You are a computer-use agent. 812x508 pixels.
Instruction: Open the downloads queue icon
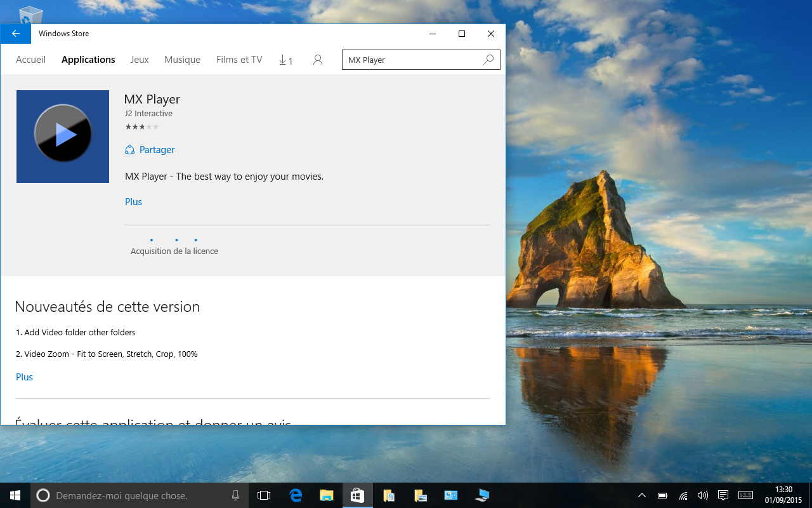[285, 60]
